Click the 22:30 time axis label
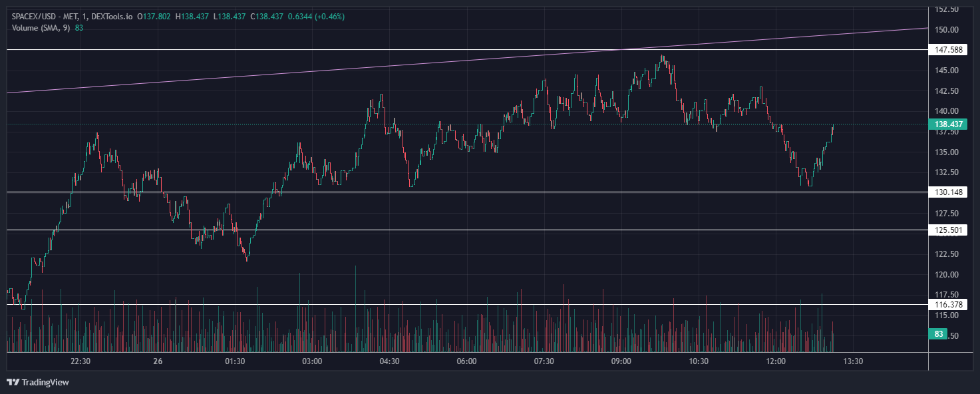Viewport: 980px width, 394px height. point(81,361)
